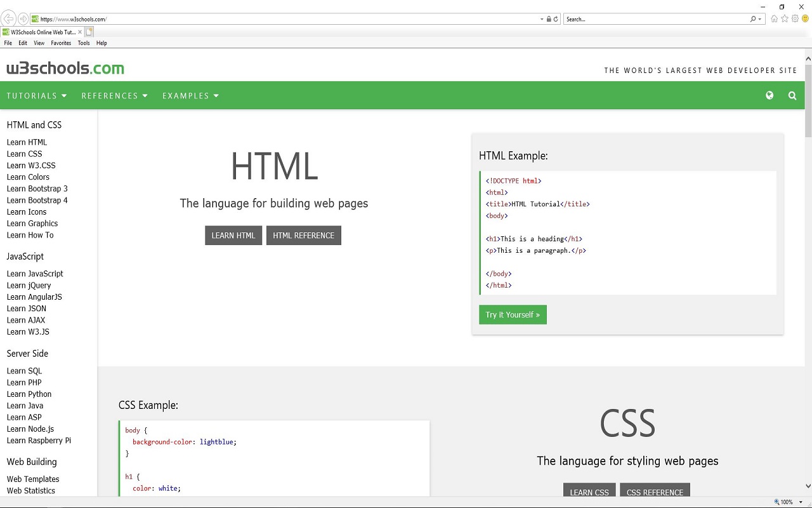Open the Learn Graphics sidebar link
This screenshot has width=812, height=508.
tap(32, 224)
